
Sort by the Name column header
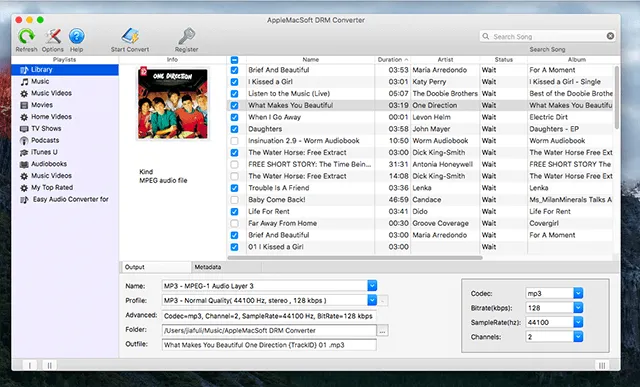[311, 60]
